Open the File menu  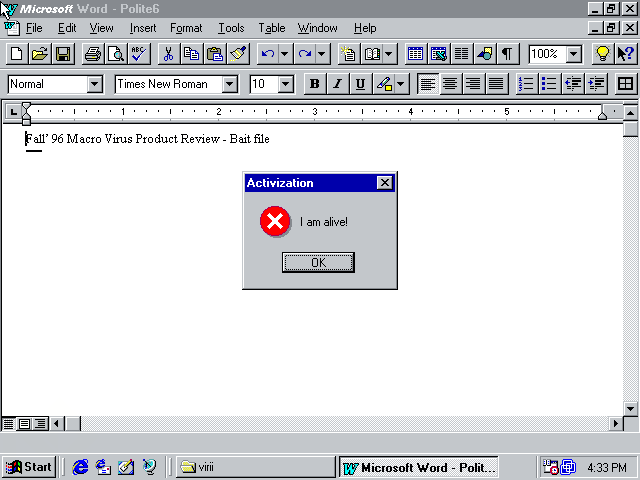34,28
